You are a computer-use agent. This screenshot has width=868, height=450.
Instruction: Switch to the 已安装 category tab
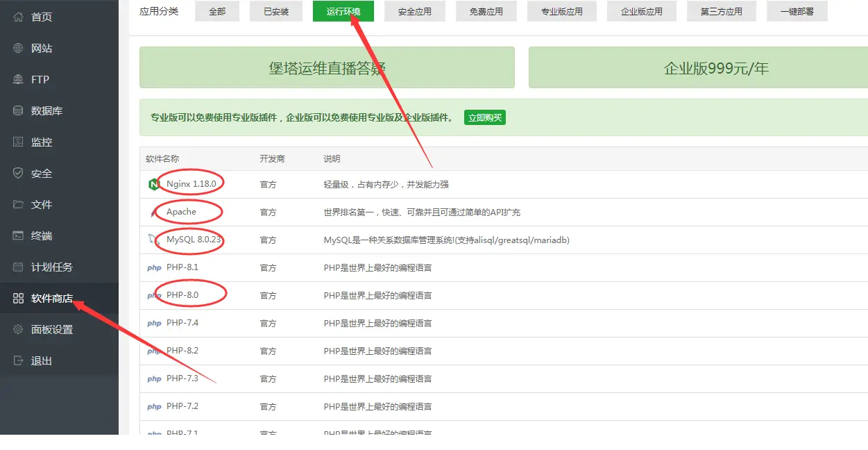(x=276, y=11)
